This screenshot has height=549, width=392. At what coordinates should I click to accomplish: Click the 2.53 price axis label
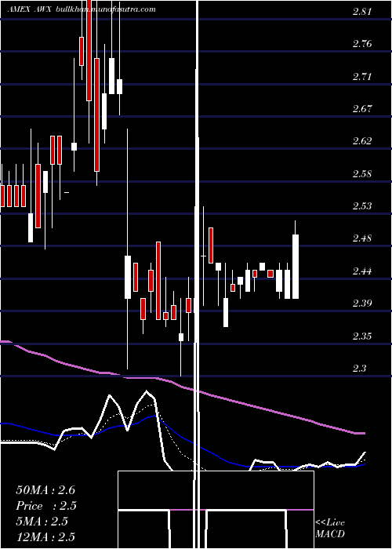[362, 205]
